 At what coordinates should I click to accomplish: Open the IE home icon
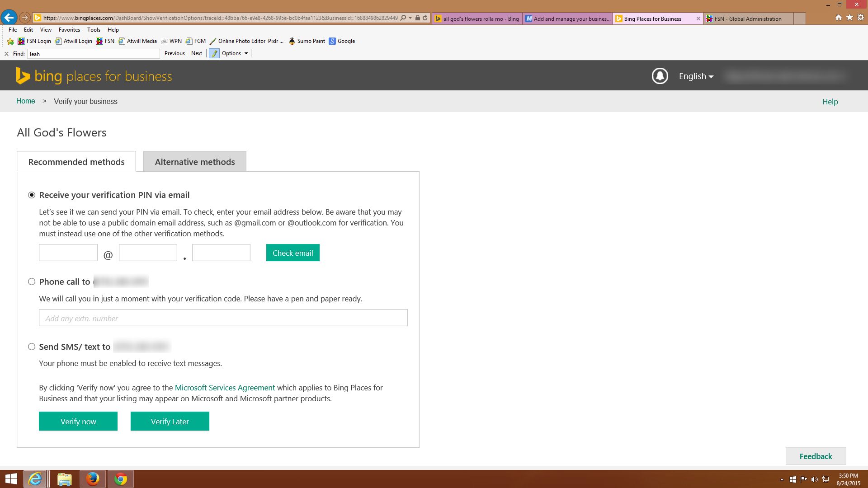point(838,18)
